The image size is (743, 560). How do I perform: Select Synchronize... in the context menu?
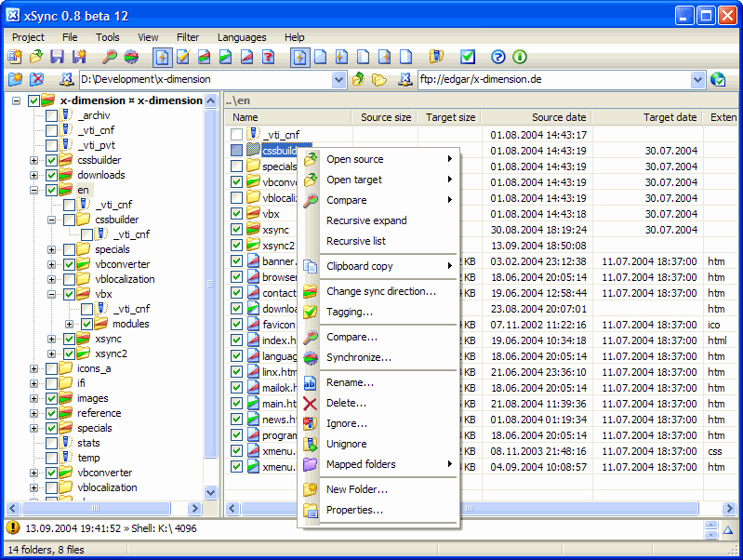pyautogui.click(x=381, y=357)
